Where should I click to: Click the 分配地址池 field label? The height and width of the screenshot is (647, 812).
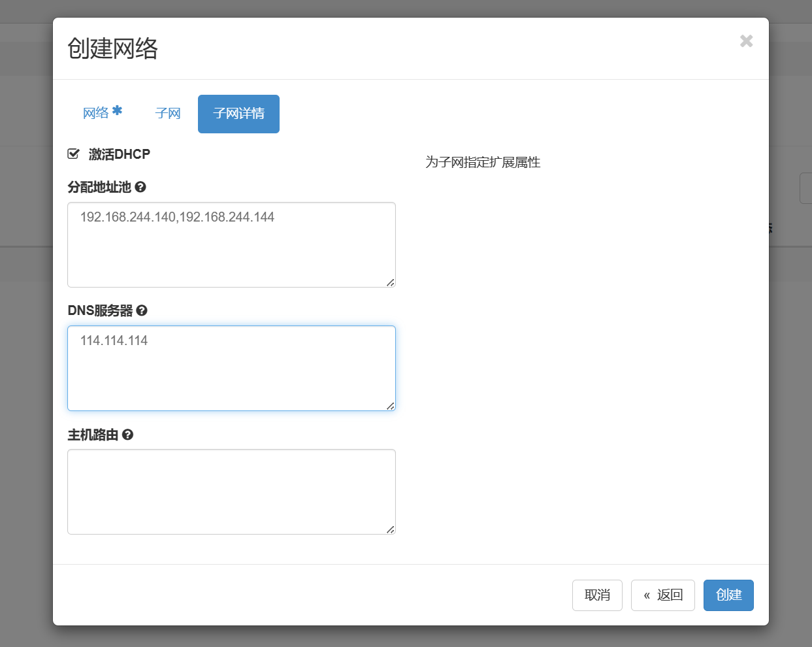(x=99, y=187)
